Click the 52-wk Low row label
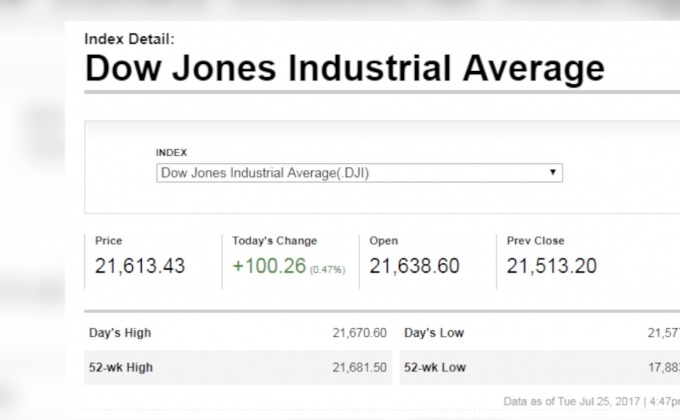 click(x=435, y=367)
